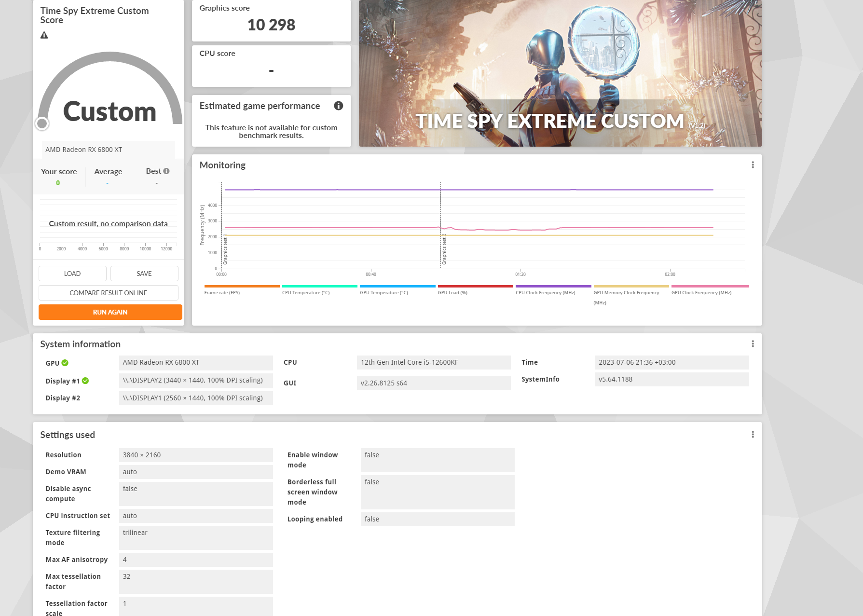Toggle the GPU Load (%) legend series

(476, 289)
